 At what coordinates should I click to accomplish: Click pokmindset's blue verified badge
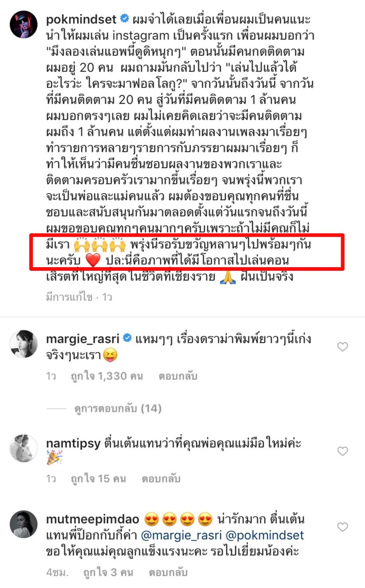click(x=124, y=18)
